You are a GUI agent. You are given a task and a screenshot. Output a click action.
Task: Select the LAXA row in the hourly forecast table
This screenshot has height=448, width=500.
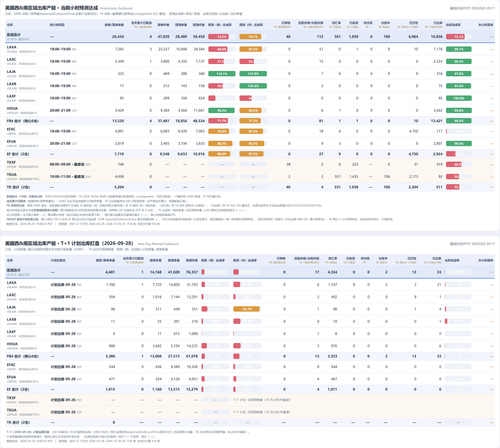coord(250,49)
